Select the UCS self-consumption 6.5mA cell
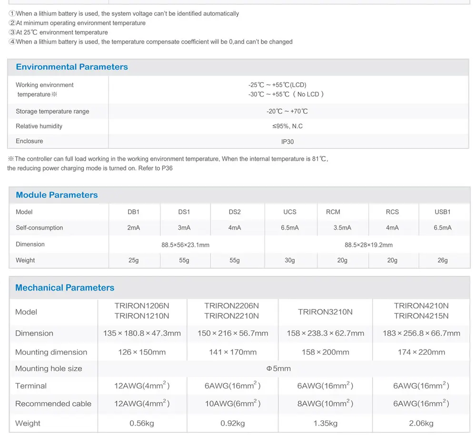 click(289, 227)
